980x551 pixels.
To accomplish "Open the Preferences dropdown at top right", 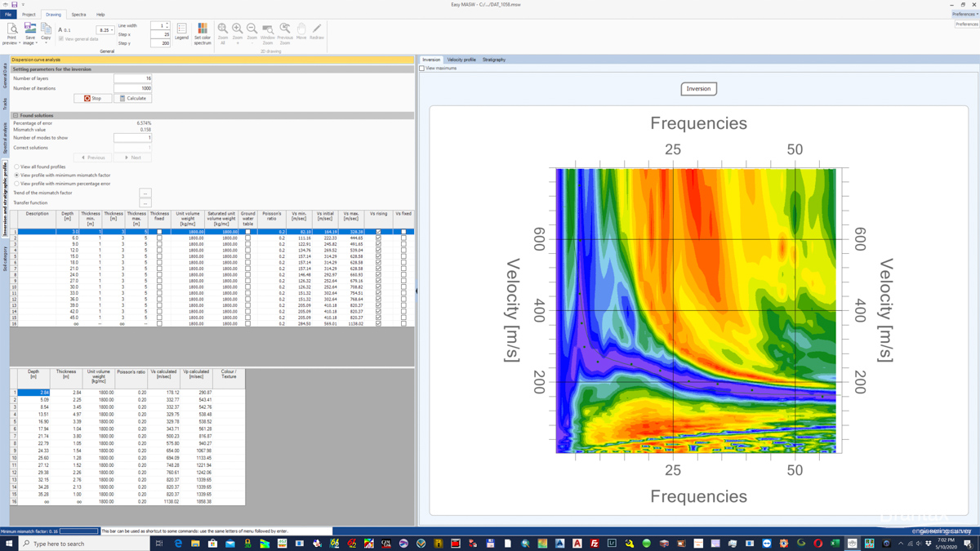I will (965, 14).
